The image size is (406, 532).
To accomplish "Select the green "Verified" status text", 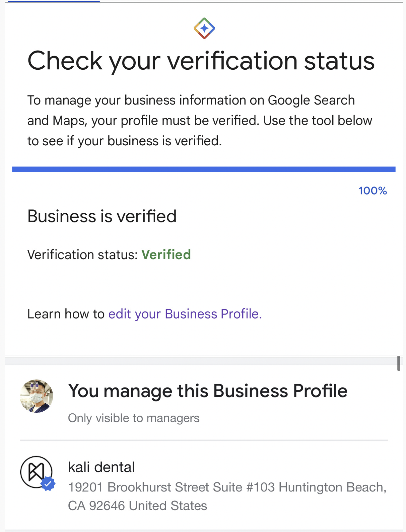I will click(166, 255).
